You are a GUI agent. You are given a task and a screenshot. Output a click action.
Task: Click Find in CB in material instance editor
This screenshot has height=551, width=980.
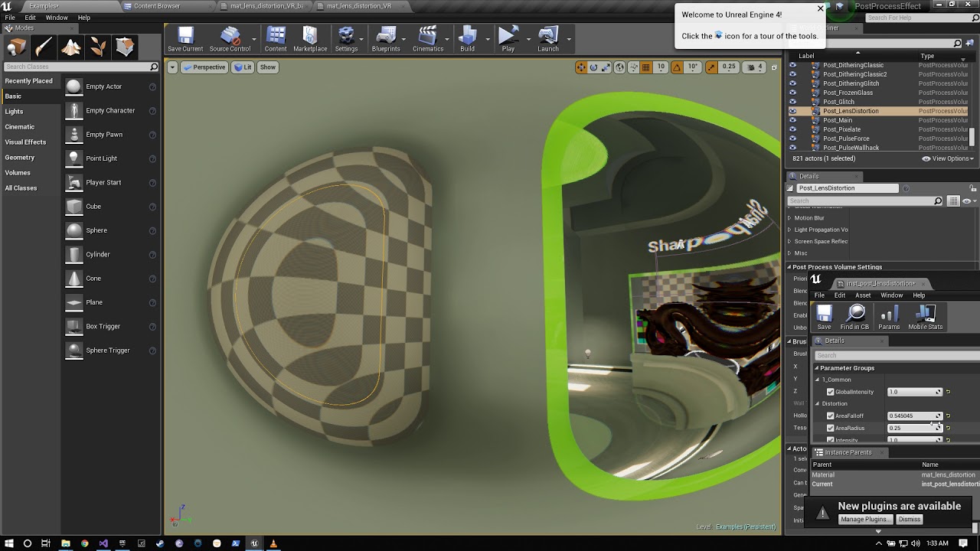pyautogui.click(x=854, y=318)
